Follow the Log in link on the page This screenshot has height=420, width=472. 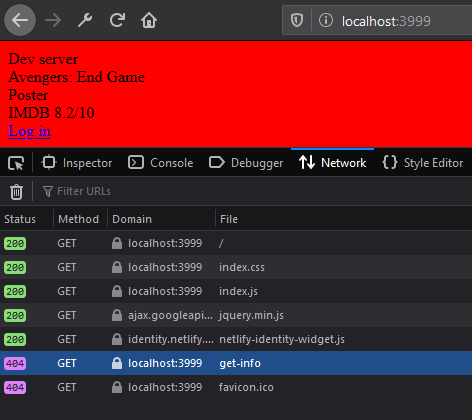click(29, 131)
